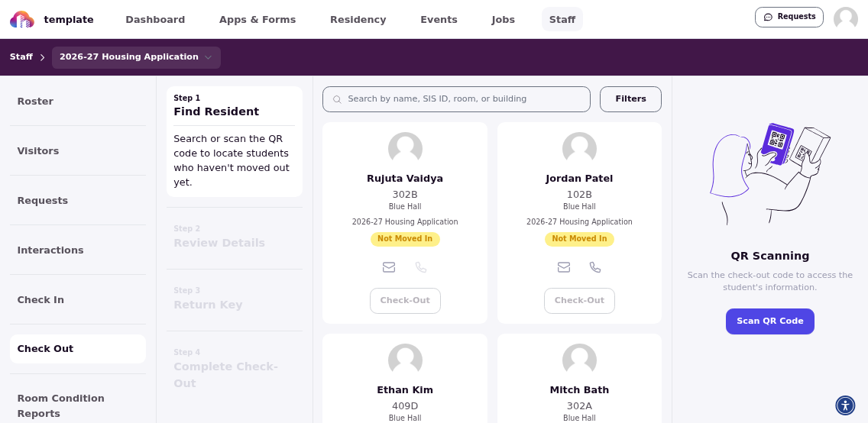Open Requests in the sidebar

click(x=78, y=200)
